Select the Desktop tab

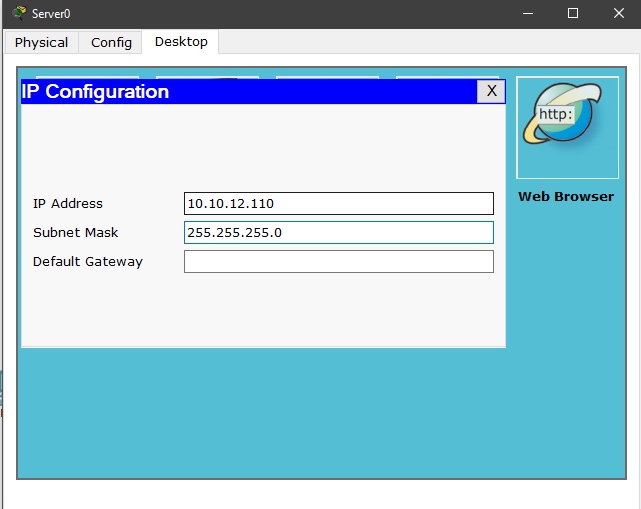[x=181, y=42]
